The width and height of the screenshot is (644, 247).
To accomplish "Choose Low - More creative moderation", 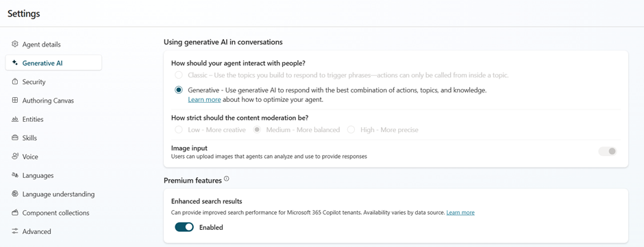I will coord(210,129).
